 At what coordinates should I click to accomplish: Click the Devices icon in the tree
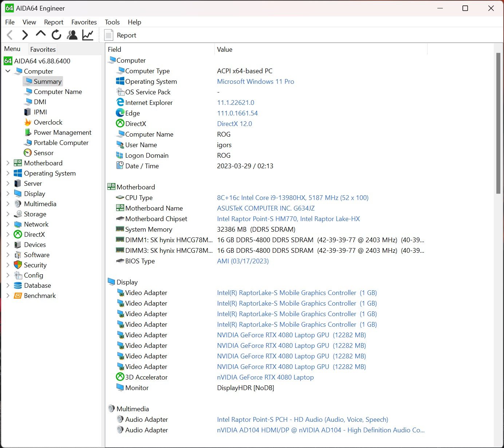(18, 244)
